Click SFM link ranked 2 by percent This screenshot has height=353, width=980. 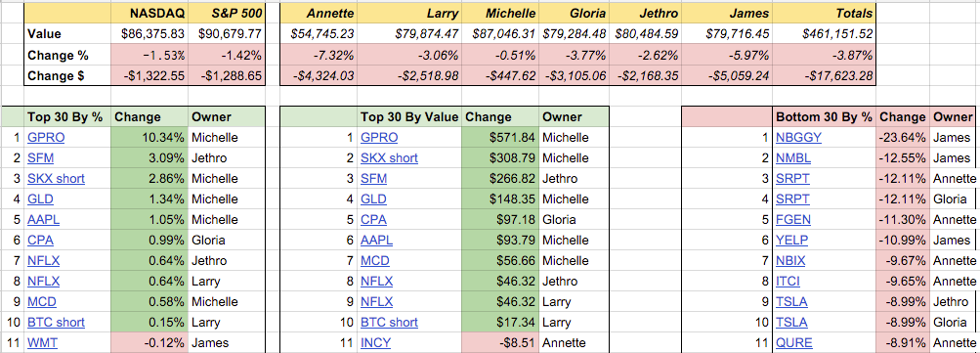click(x=39, y=158)
